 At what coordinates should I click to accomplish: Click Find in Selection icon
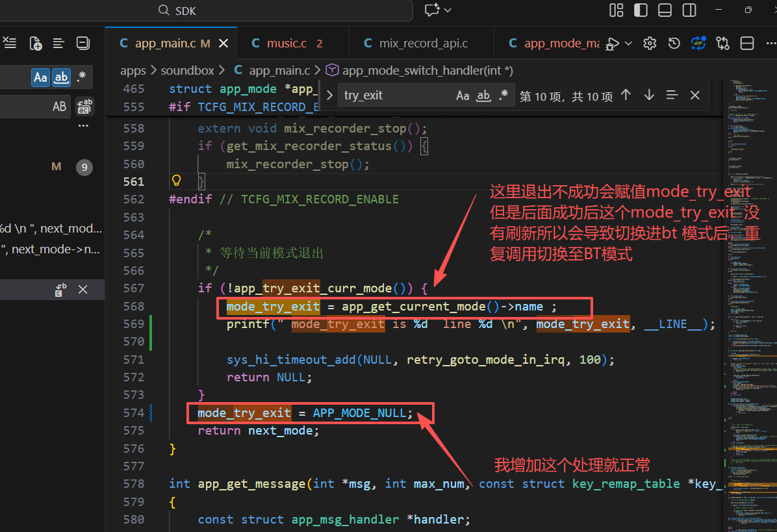pos(672,95)
